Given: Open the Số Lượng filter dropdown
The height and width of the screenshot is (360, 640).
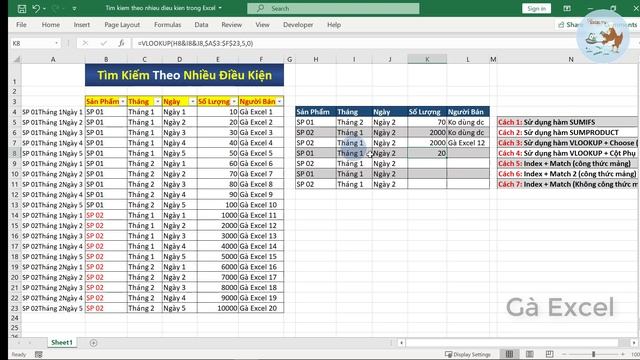Looking at the screenshot, I should [x=234, y=102].
